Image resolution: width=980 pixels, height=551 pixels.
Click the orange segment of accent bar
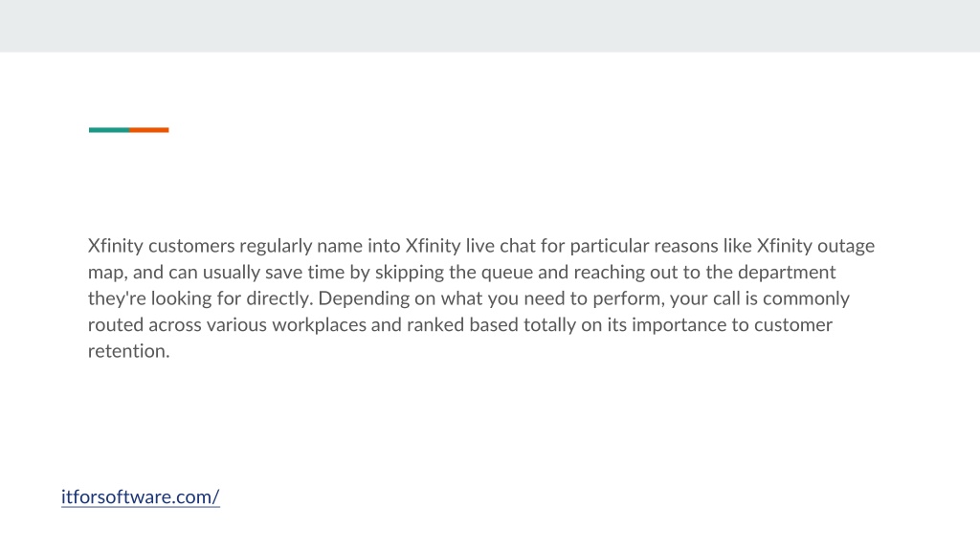(x=148, y=130)
